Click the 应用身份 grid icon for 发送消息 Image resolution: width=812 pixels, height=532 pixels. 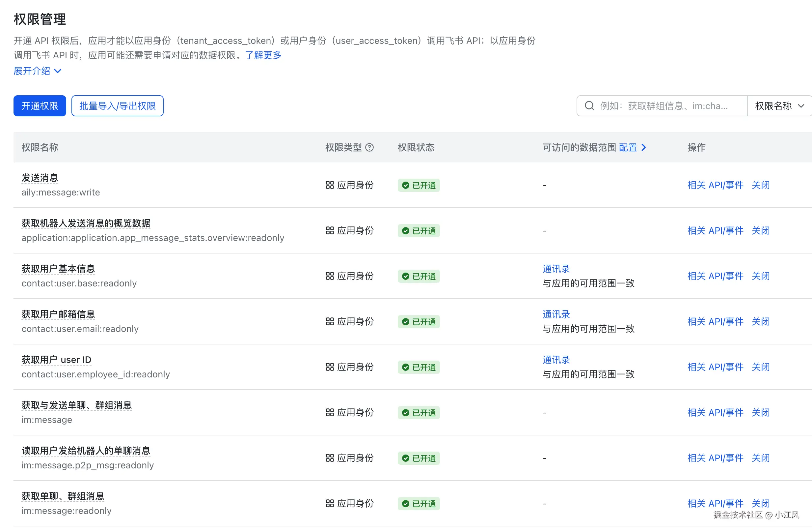point(330,185)
